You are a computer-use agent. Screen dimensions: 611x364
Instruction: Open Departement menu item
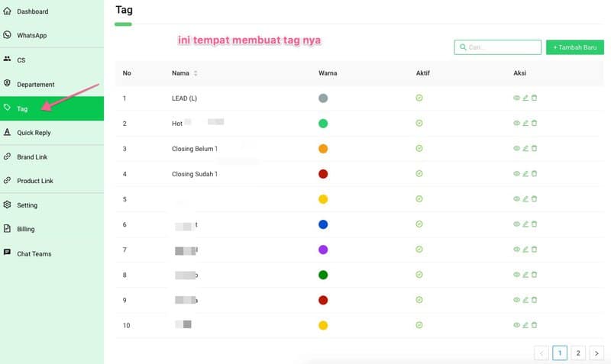(36, 84)
